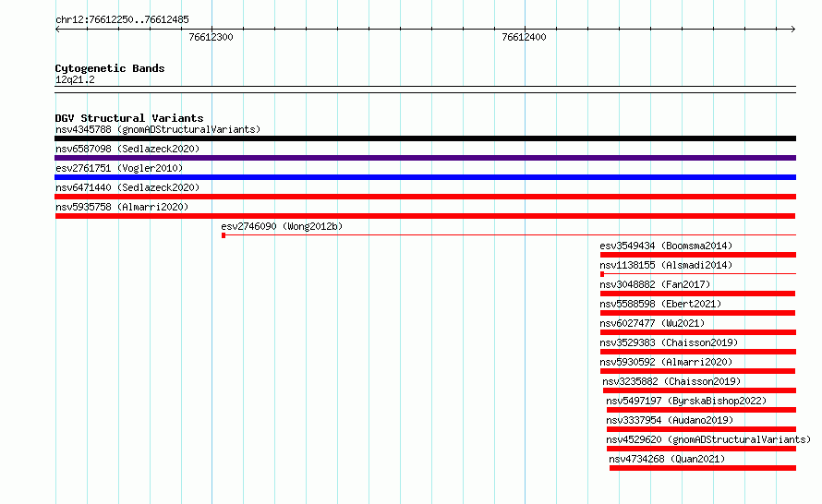Click the red bar under nsv6027477
The image size is (822, 504).
pos(698,332)
